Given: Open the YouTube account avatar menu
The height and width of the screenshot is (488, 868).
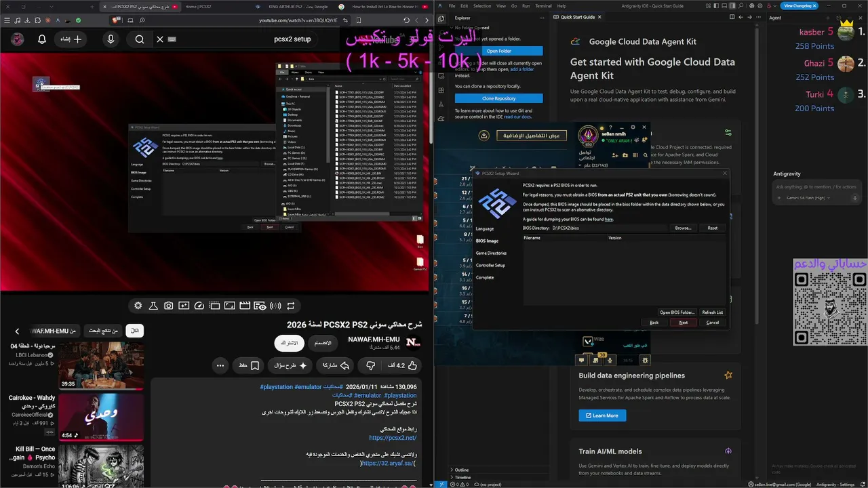Looking at the screenshot, I should pos(17,39).
